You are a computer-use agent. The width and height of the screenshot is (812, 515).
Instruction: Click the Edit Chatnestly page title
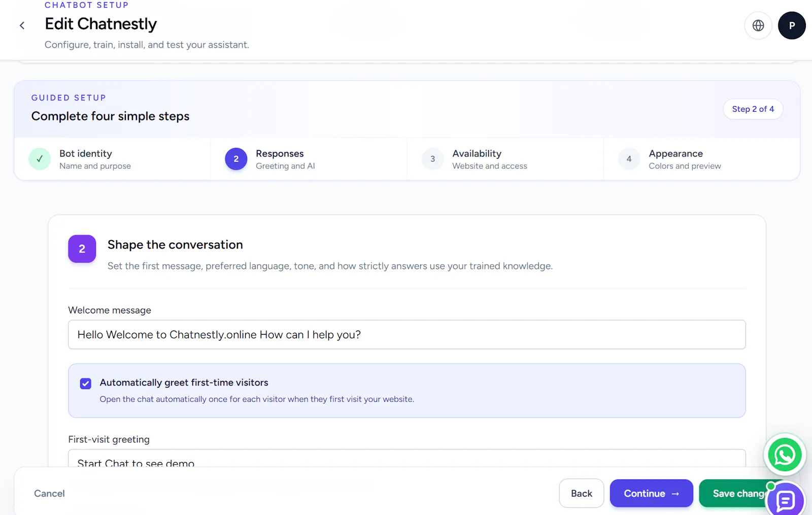[x=101, y=24]
